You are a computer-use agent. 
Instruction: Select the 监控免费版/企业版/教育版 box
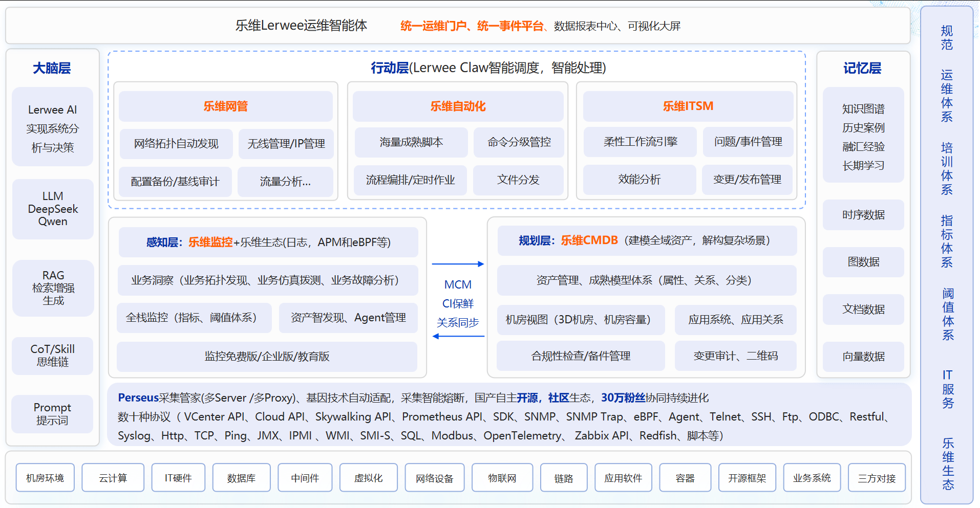267,357
